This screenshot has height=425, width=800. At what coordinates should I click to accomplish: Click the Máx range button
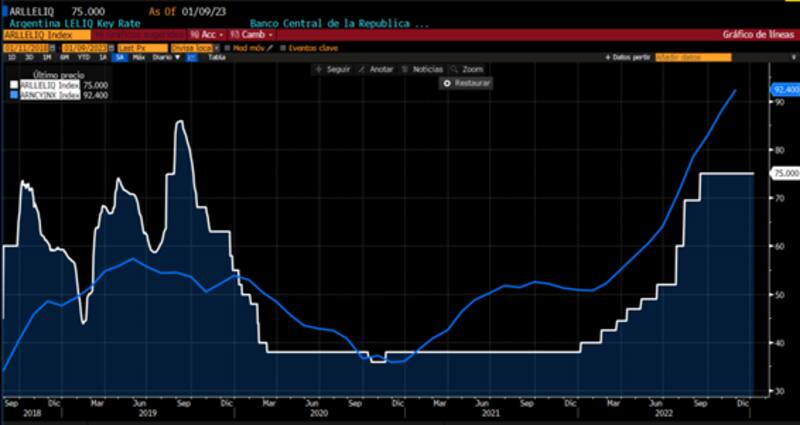click(139, 57)
